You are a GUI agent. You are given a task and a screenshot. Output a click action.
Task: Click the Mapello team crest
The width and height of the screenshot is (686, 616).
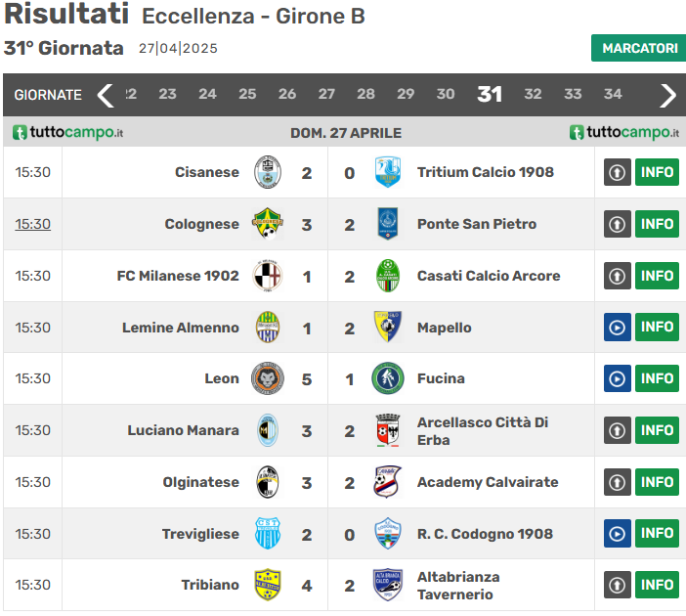tap(388, 328)
